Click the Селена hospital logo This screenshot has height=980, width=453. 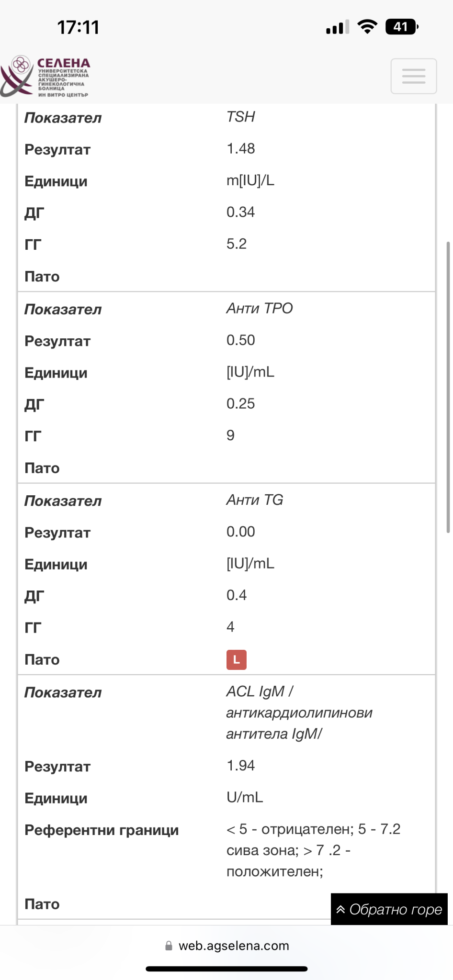click(45, 77)
